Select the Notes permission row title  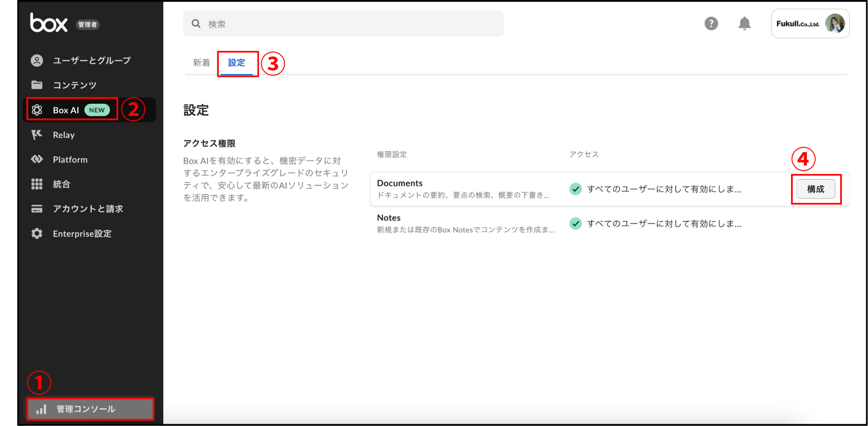point(388,217)
